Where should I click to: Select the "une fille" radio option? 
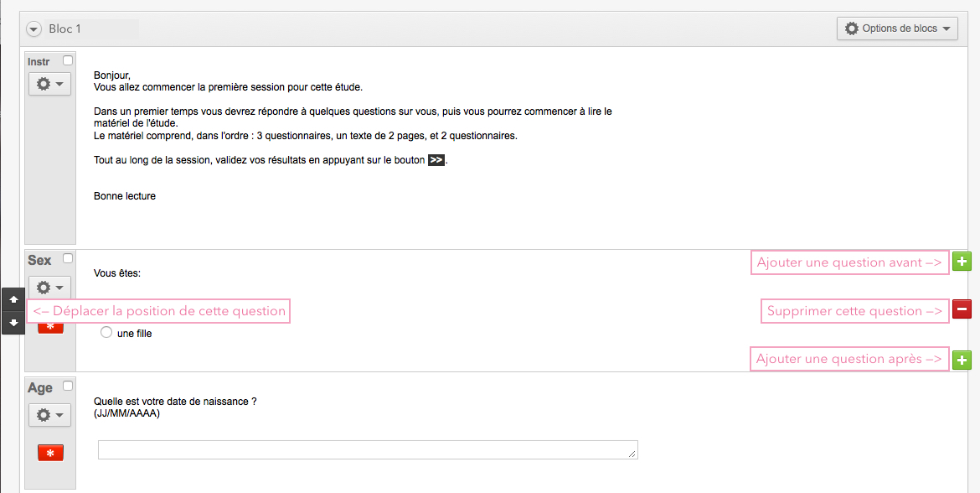106,332
